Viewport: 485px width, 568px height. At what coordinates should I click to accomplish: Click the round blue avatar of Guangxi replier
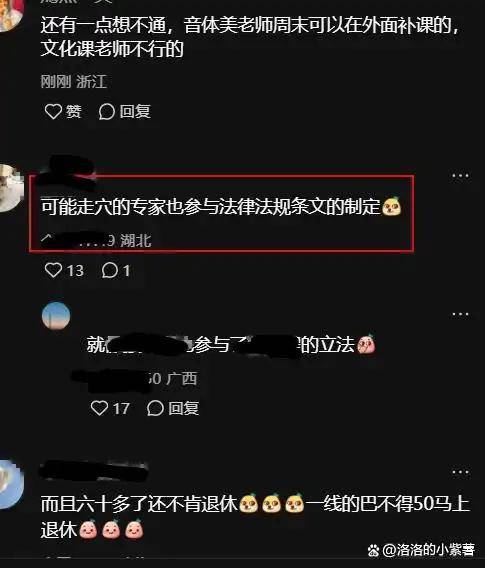[56, 316]
